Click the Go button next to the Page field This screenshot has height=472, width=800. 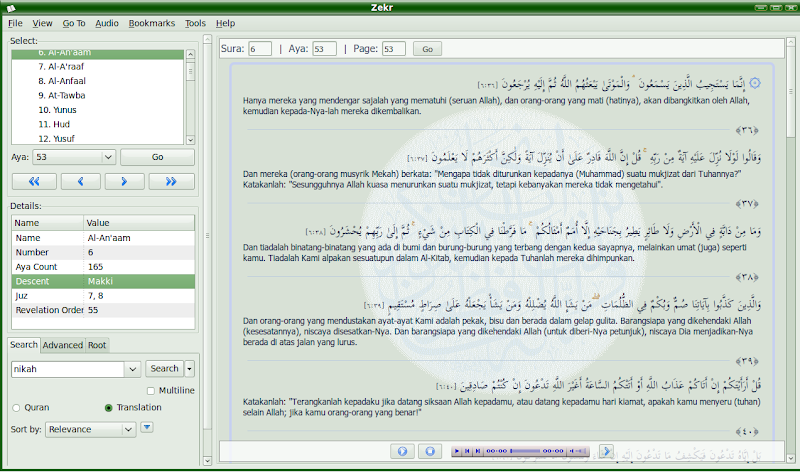coord(428,49)
